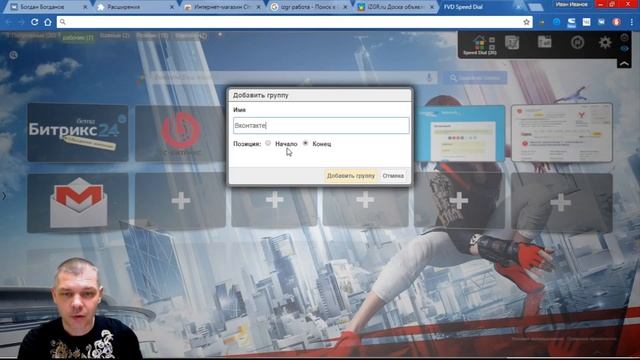Click the group name input field
The image size is (640, 360).
[x=321, y=125]
